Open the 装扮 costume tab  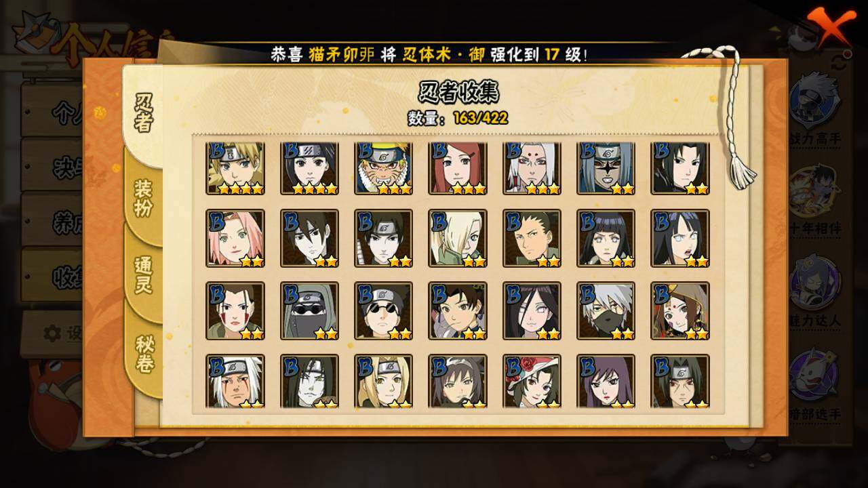click(143, 197)
